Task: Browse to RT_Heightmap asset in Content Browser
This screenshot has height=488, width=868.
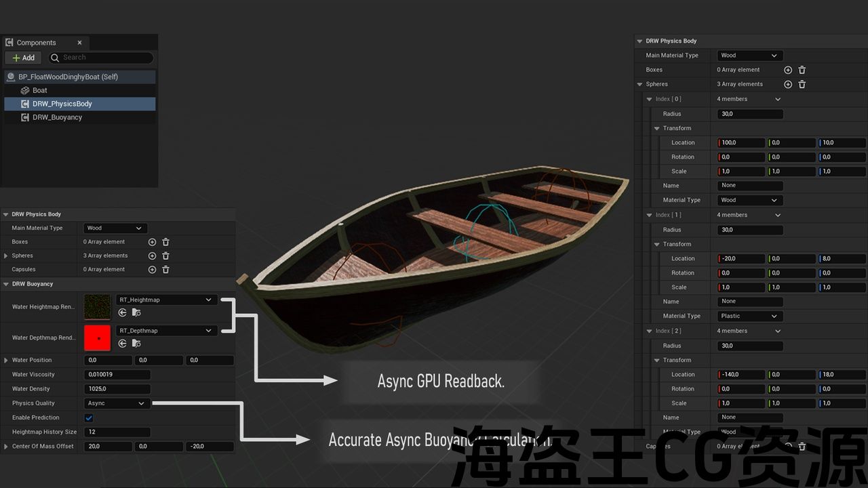Action: click(x=136, y=312)
